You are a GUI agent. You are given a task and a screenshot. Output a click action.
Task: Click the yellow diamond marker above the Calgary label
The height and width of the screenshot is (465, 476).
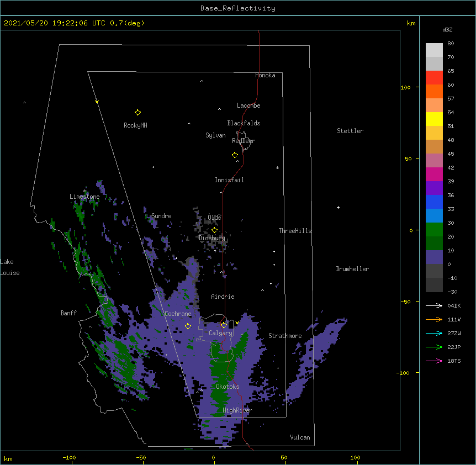[224, 325]
